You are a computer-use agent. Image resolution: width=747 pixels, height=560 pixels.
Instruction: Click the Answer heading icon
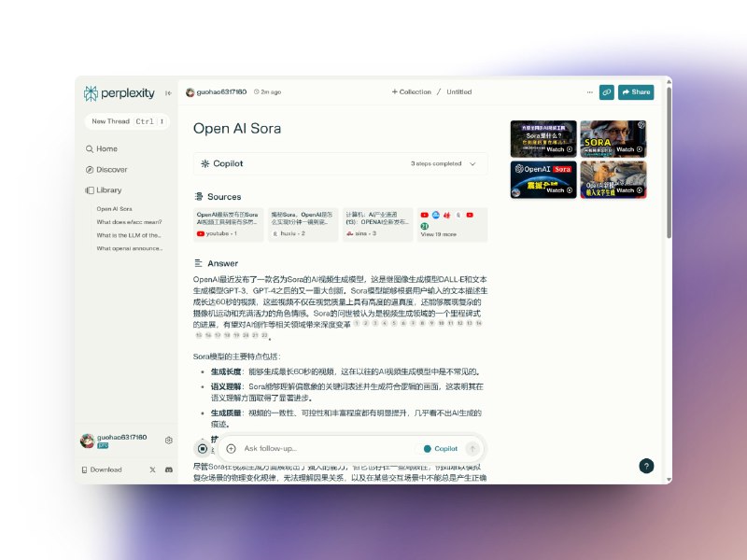tap(199, 263)
